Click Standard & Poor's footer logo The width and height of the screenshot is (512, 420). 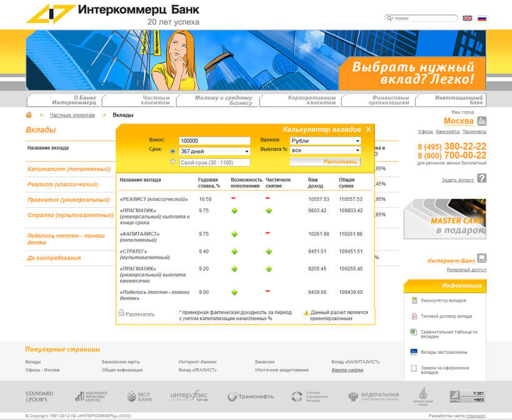point(39,396)
